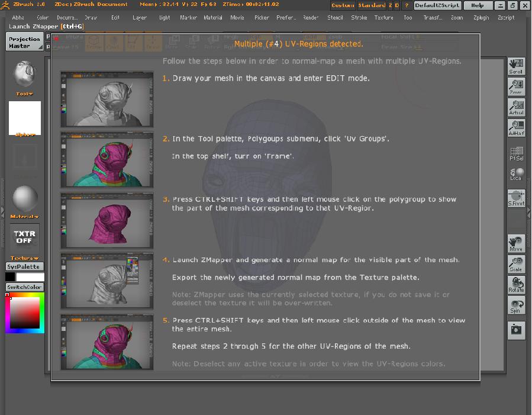Toggle the AAHalf view icon
Image resolution: width=532 pixels, height=415 pixels.
point(516,128)
